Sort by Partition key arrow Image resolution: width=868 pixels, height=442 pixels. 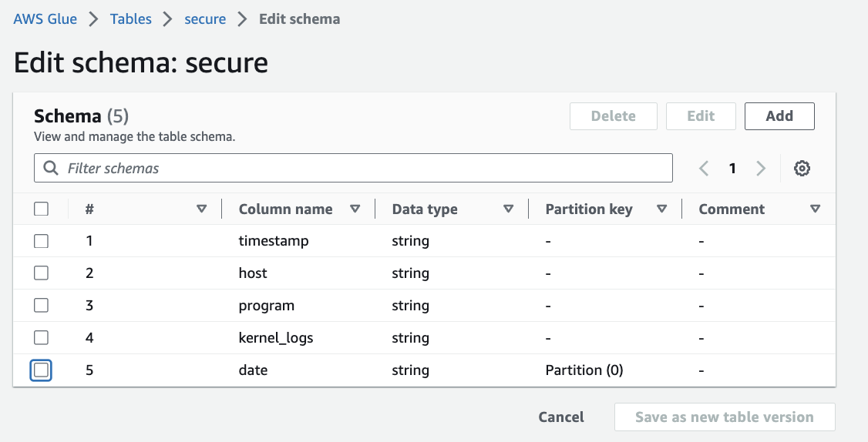coord(662,209)
